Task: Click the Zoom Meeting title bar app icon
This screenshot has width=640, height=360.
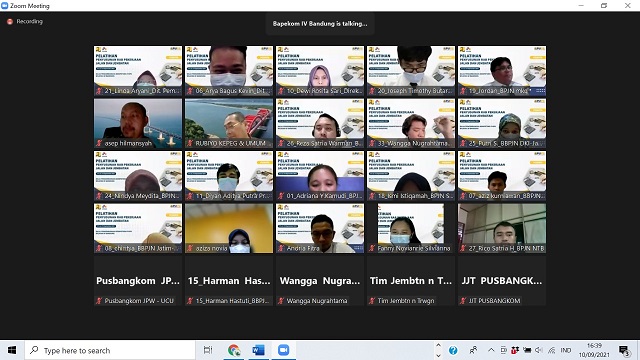Action: click(4, 5)
